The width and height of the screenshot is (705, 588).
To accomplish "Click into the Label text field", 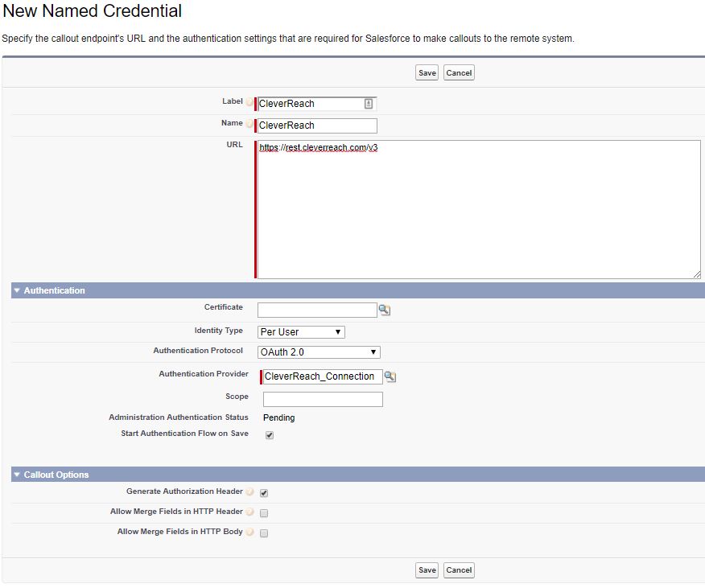I will [x=316, y=104].
